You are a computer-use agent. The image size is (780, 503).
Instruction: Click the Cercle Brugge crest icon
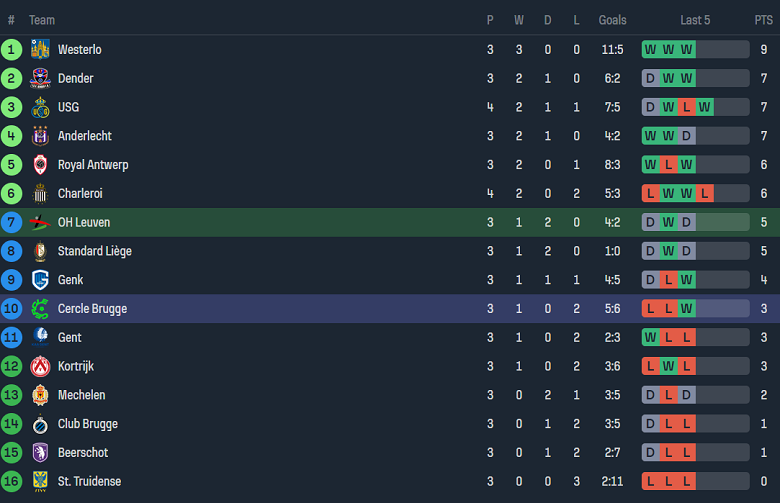40,309
